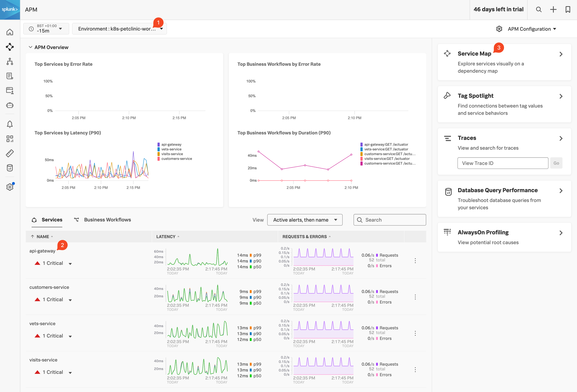Screen dimensions: 577x392
Task: Open the visits-service service link
Action: click(x=43, y=360)
